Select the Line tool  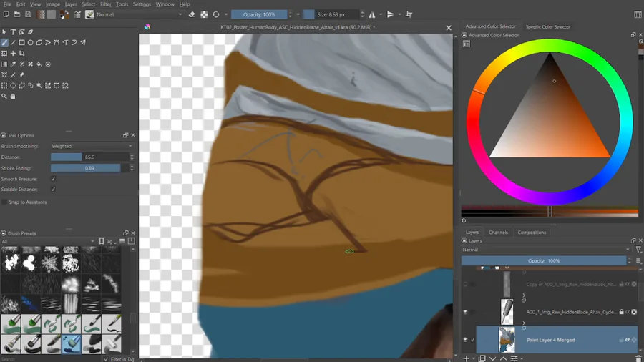point(13,43)
